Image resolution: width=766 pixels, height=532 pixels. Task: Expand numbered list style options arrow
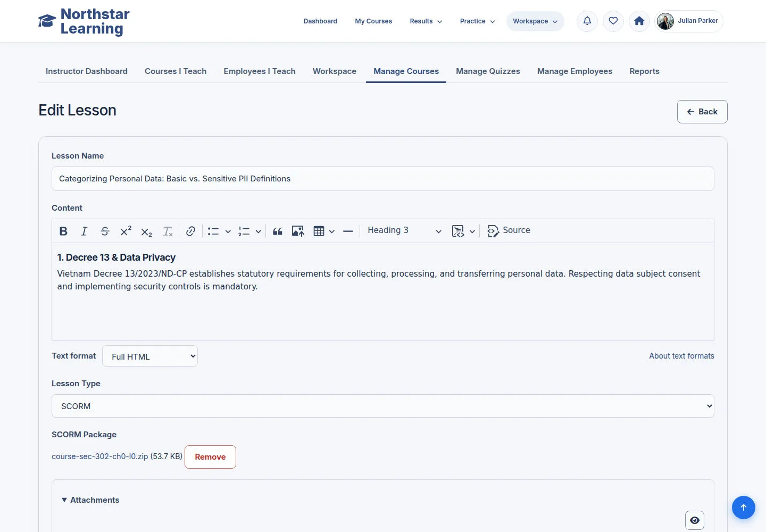258,231
